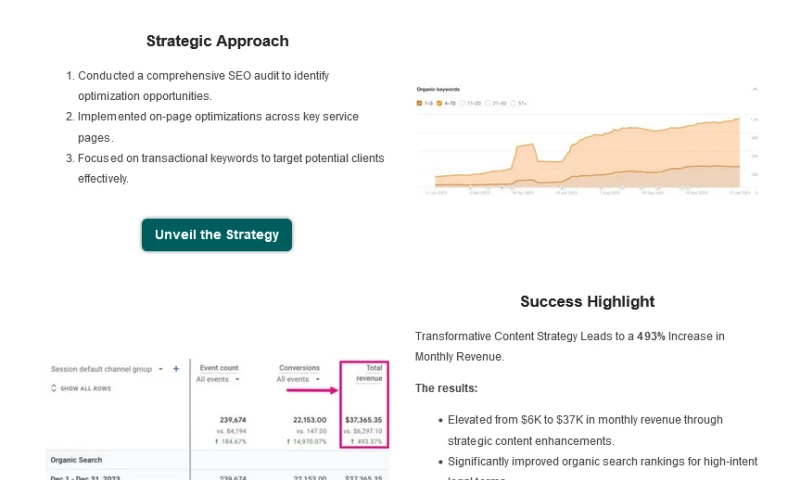Image resolution: width=800 pixels, height=480 pixels.
Task: Click the blue plus icon to add a dimension
Action: [x=176, y=369]
